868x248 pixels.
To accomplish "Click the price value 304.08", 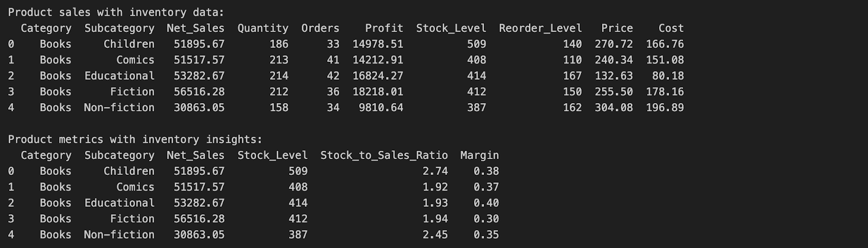I will tap(614, 107).
